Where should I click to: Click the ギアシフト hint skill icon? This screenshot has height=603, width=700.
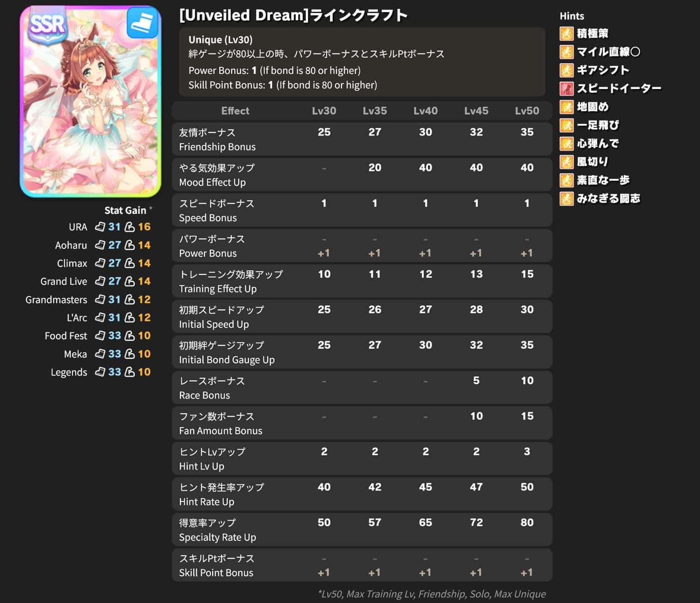pos(566,70)
